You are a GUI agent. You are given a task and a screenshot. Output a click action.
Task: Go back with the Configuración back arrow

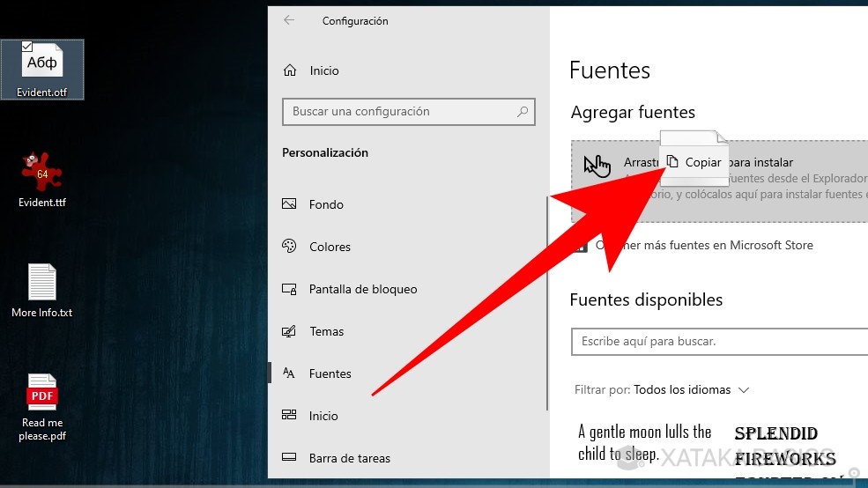(x=289, y=20)
